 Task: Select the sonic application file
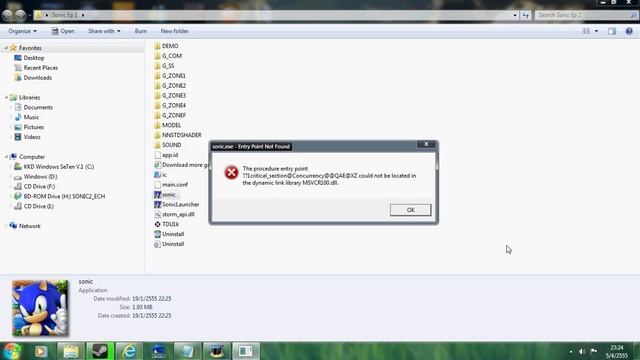[x=169, y=195]
